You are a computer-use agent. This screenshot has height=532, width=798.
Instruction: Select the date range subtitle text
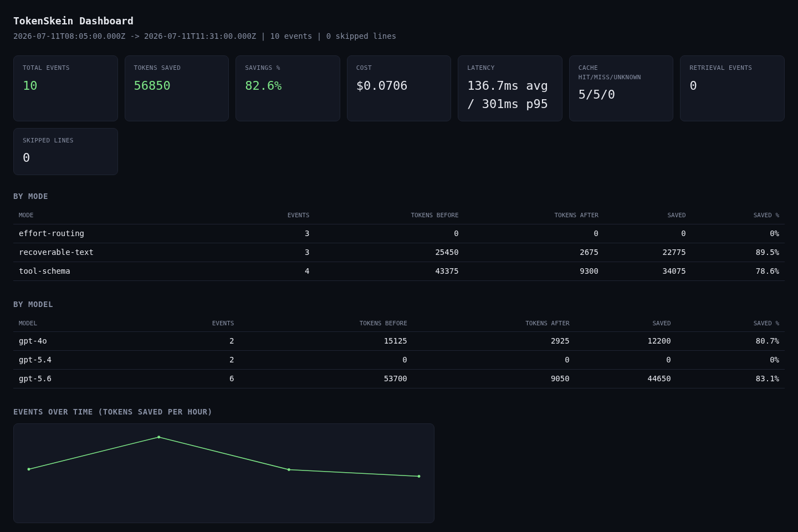point(204,36)
